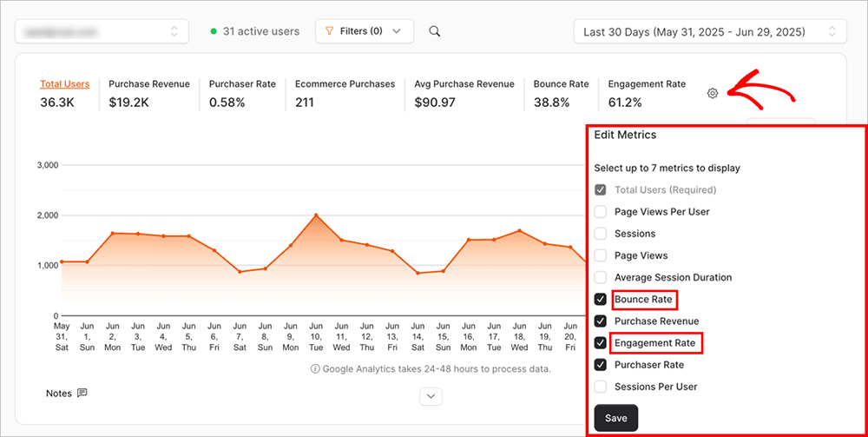Viewport: 868px width, 437px height.
Task: Click the 0.58% purchaser rate value
Action: point(227,103)
